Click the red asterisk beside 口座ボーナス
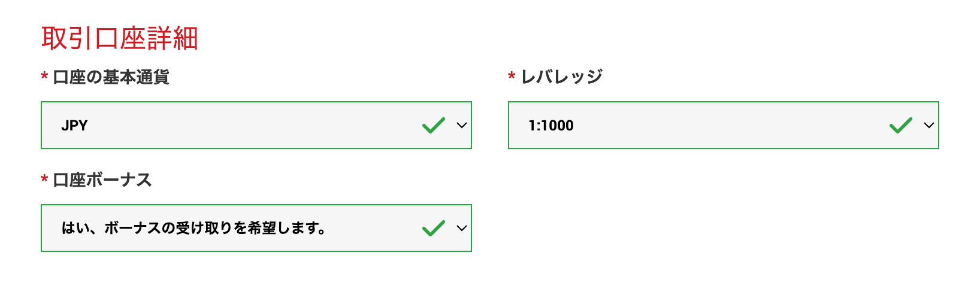980x292 pixels. (x=44, y=180)
